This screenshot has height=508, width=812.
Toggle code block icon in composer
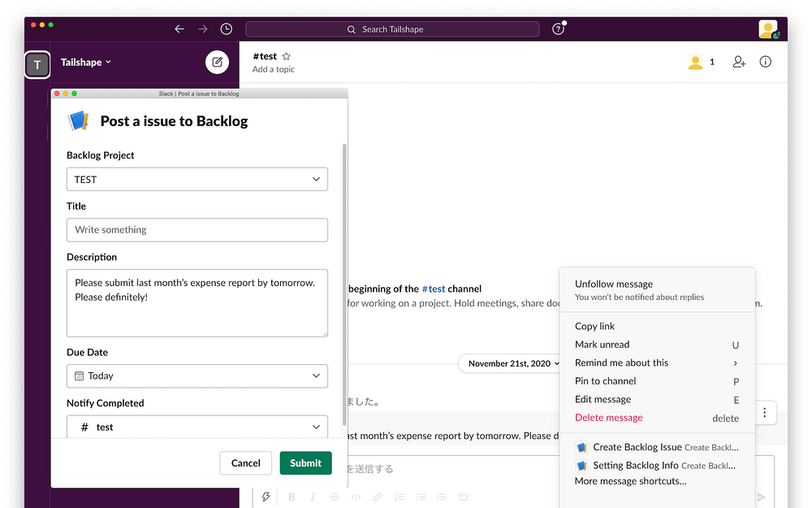pos(463,497)
